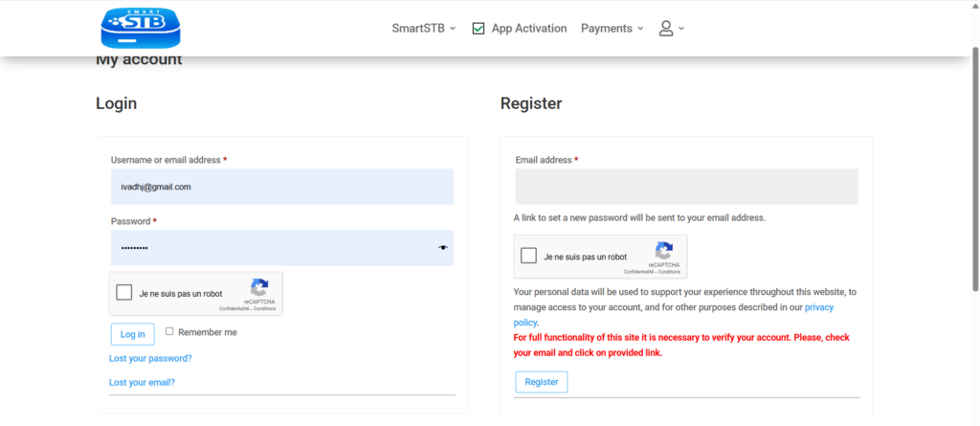Viewport: 980px width, 426px height.
Task: Open the user account dropdown chevron
Action: tap(681, 29)
